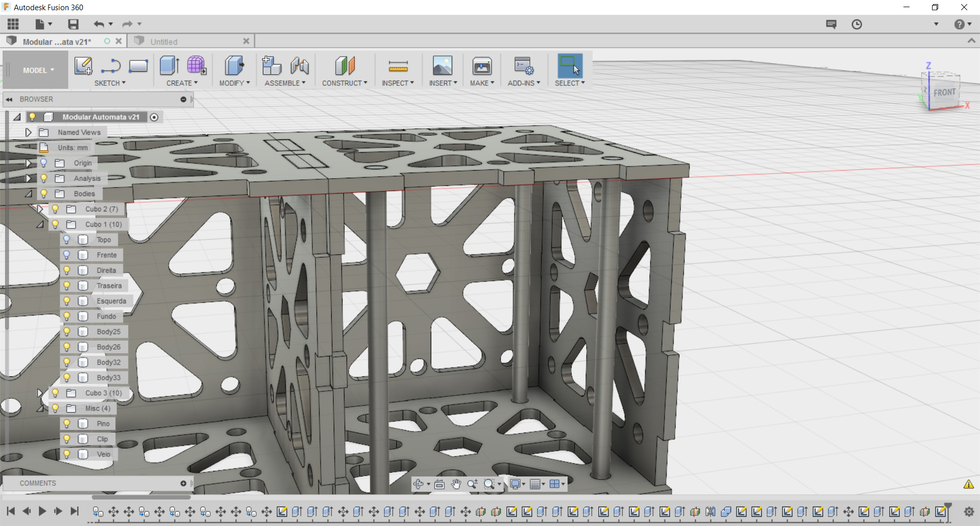Click the Make 3D print icon
The height and width of the screenshot is (526, 980).
pos(482,66)
